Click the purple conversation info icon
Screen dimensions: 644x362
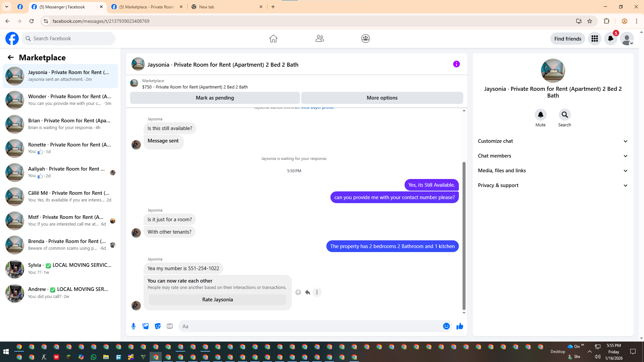[x=456, y=64]
